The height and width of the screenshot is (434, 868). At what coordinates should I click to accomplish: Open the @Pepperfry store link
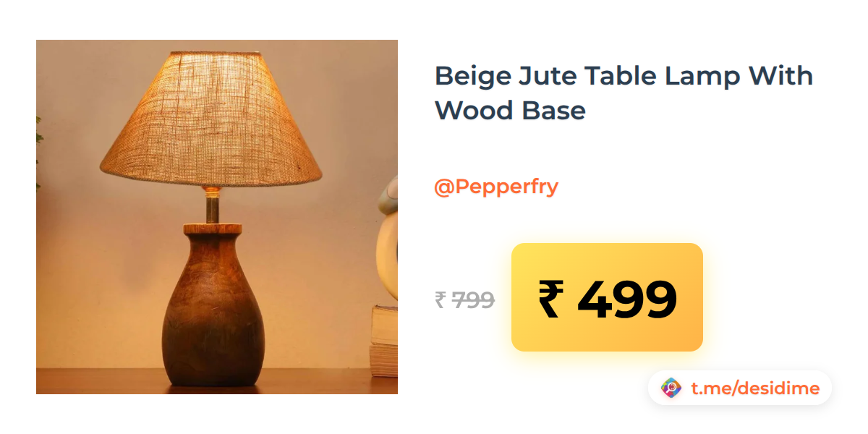496,187
